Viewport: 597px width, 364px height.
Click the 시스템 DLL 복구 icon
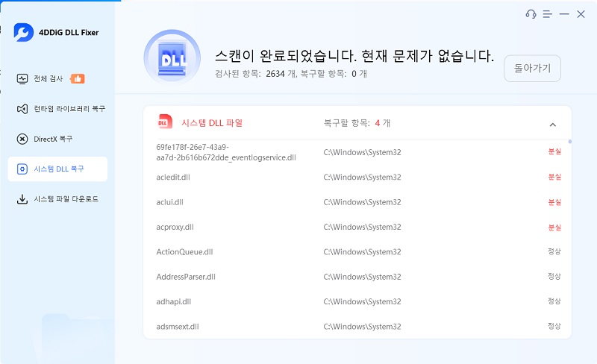(x=22, y=169)
